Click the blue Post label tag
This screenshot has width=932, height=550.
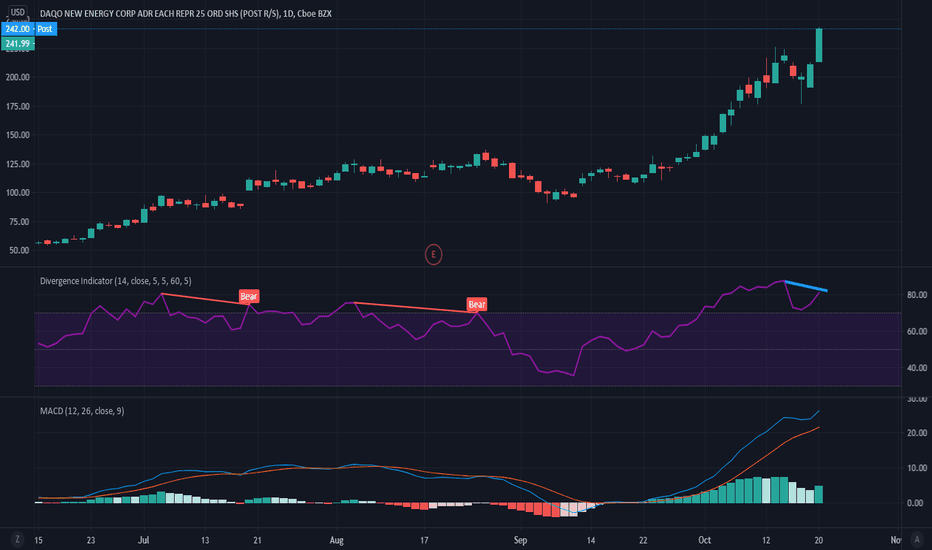point(45,29)
